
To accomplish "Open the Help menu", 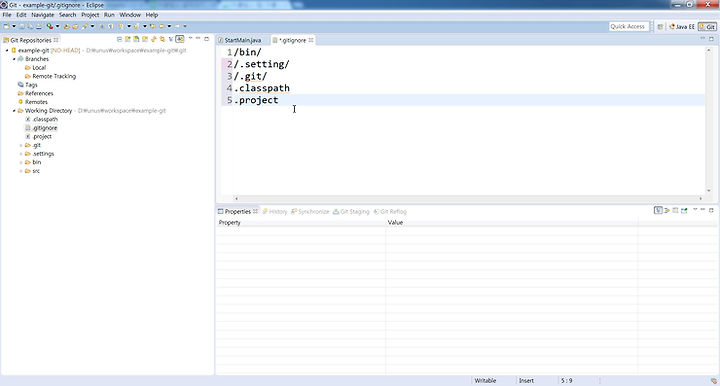I will tap(152, 15).
